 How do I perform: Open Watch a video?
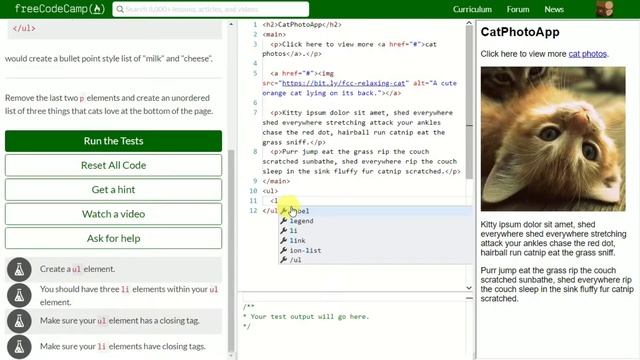coord(113,214)
